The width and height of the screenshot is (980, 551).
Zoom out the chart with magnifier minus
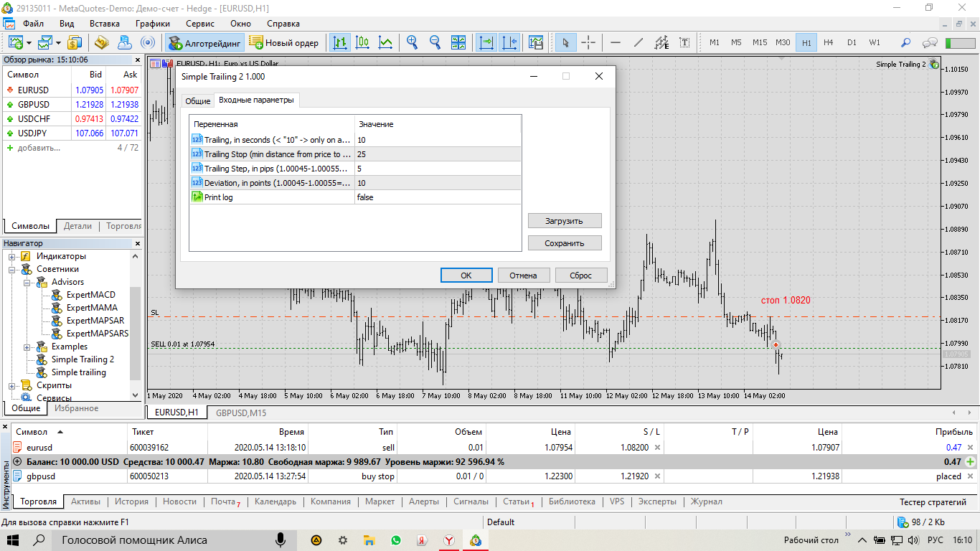(x=435, y=42)
